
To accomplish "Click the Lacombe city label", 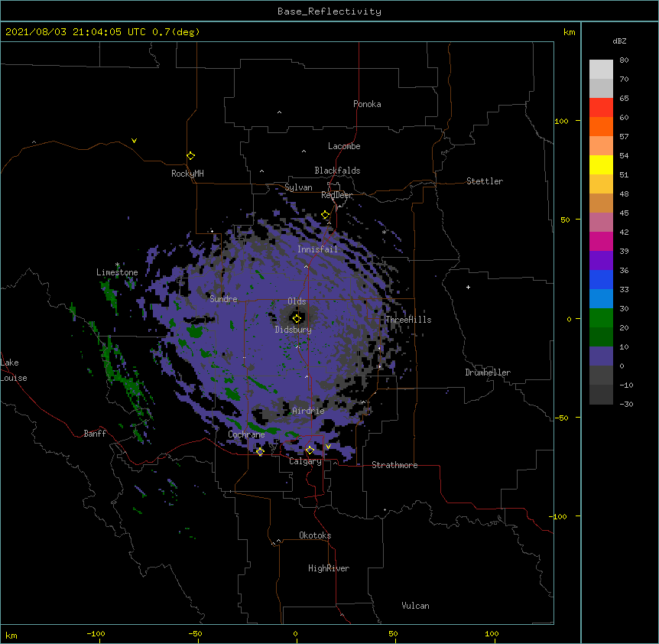I will coord(344,146).
